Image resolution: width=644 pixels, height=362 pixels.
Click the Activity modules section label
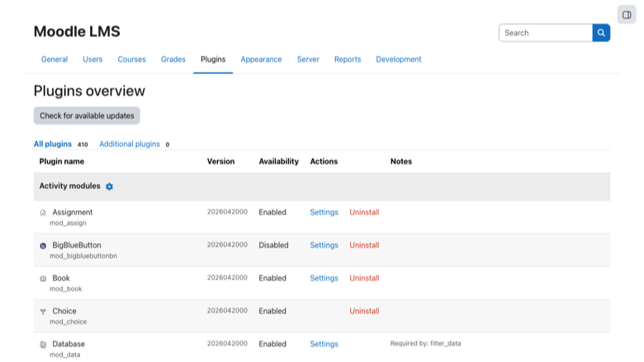[70, 186]
